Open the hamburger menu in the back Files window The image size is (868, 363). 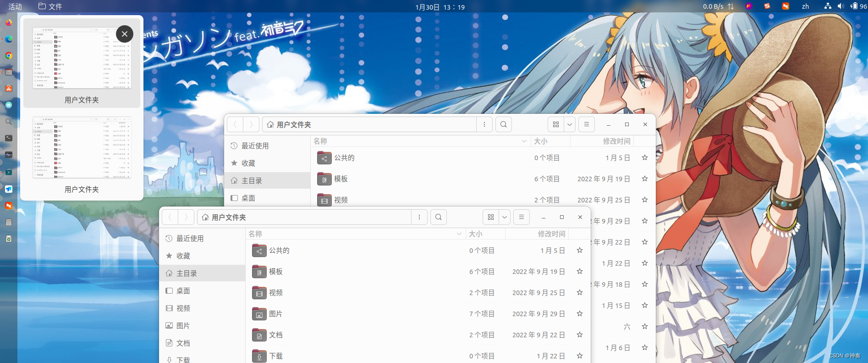pos(587,124)
